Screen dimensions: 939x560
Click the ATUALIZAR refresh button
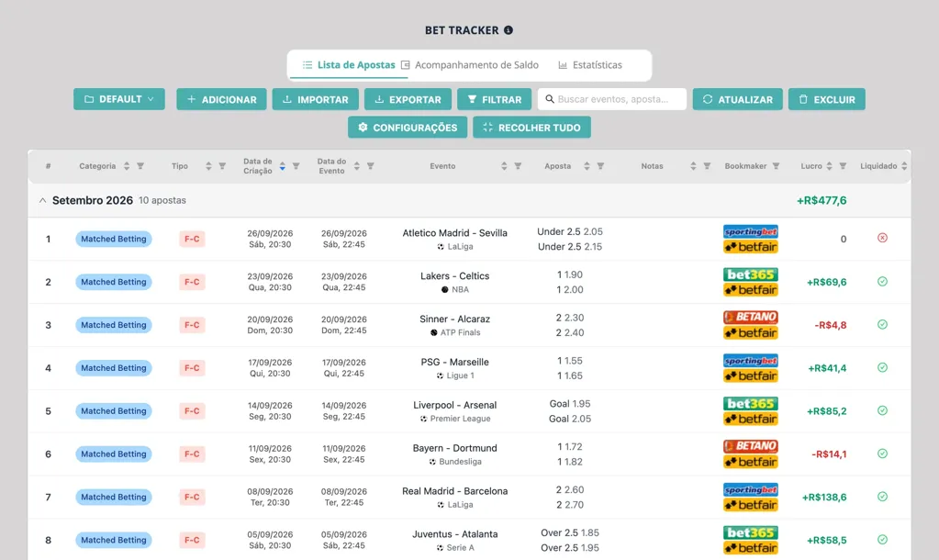pos(738,99)
